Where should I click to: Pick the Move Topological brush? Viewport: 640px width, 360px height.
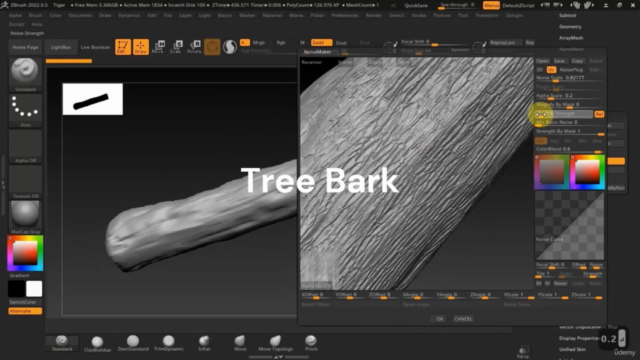pos(276,343)
